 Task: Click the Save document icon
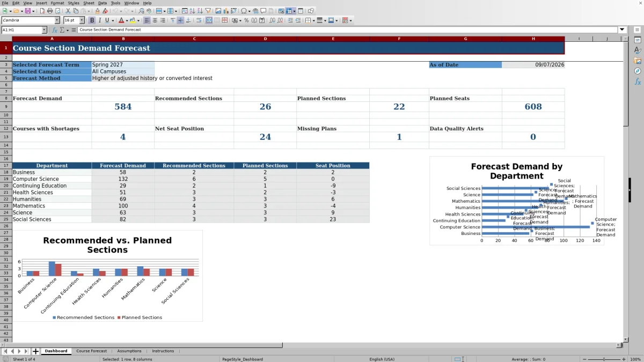(27, 11)
